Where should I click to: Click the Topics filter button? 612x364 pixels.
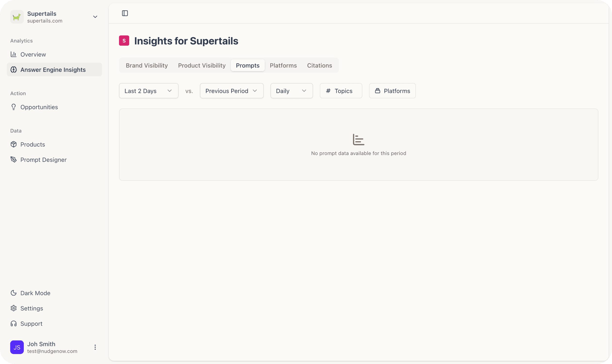click(x=341, y=91)
